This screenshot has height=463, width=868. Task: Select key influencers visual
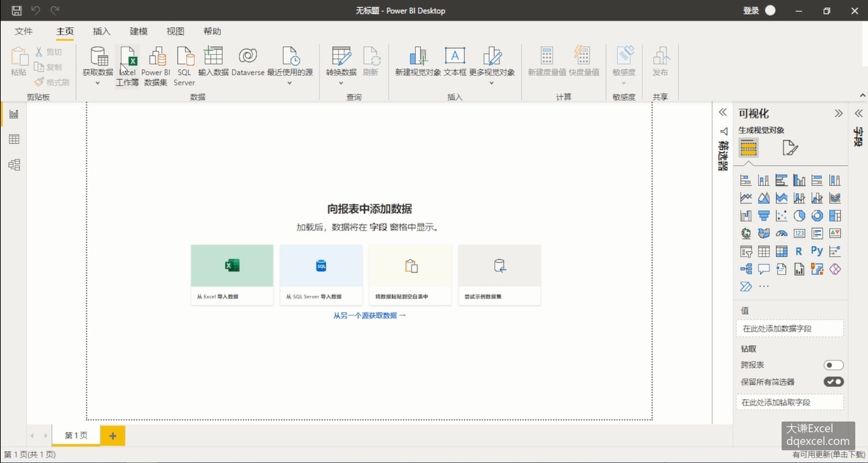coord(835,252)
